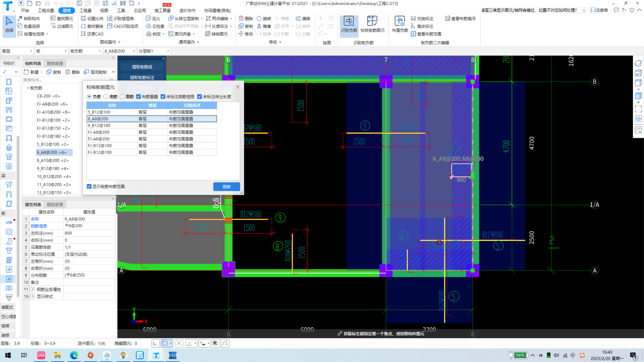644x362 pixels.
Task: Click the 镜像 tool
Action: click(264, 26)
